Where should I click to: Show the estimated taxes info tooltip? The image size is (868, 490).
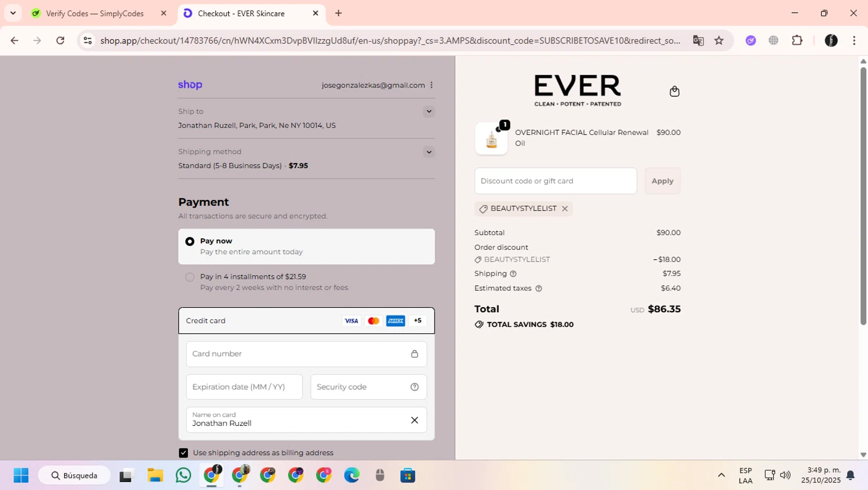pyautogui.click(x=539, y=288)
